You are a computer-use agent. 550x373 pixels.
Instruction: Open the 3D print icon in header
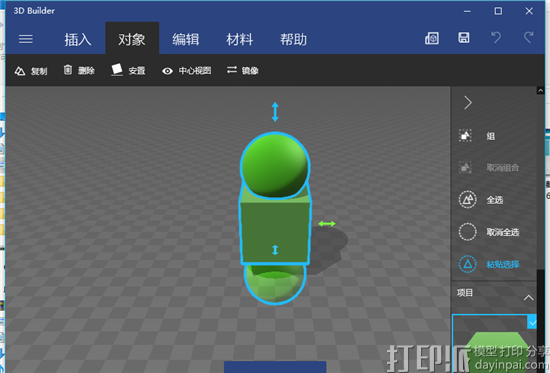432,38
